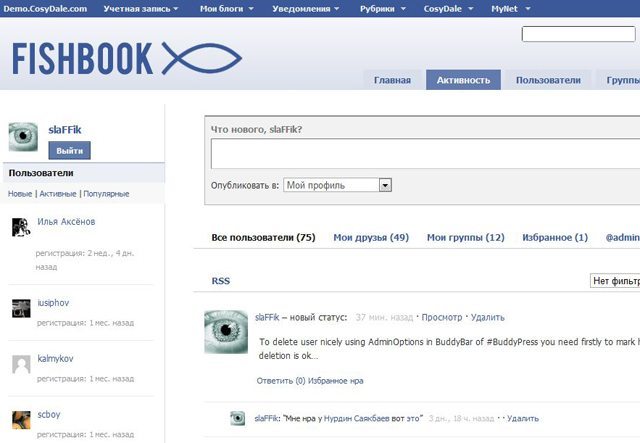Open slaFFik's eye avatar in sidebar
Screen dimensions: 640x443
pos(23,137)
